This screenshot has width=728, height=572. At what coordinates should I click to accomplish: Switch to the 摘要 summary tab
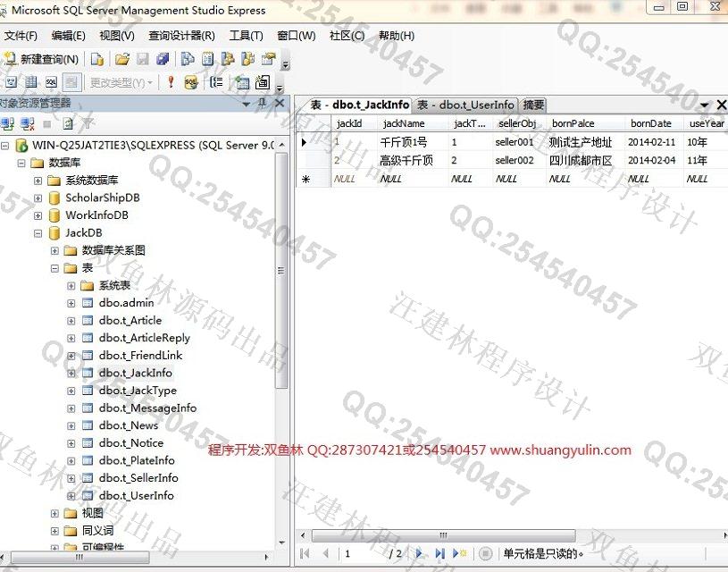click(533, 105)
